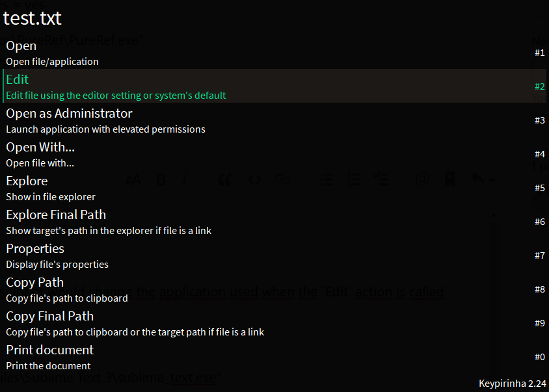Insert a mention via the @ icon

[423, 179]
